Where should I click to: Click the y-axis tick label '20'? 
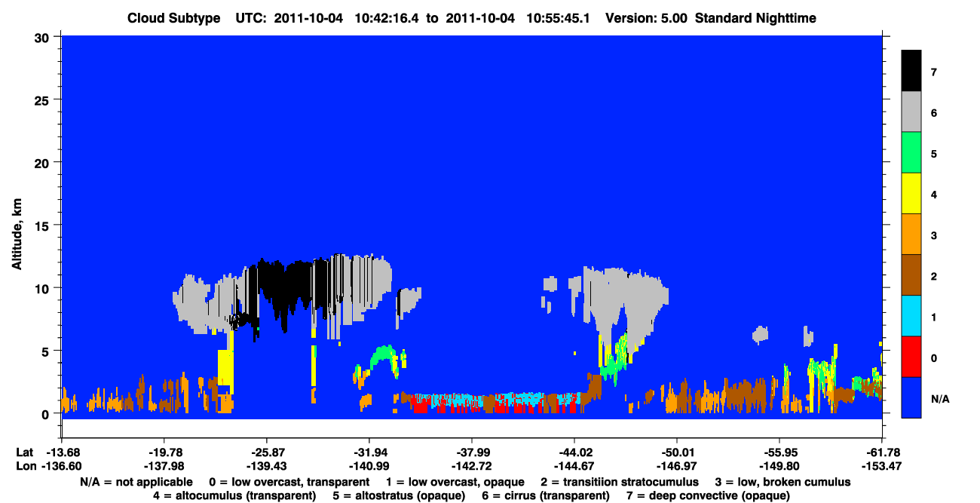pyautogui.click(x=44, y=162)
